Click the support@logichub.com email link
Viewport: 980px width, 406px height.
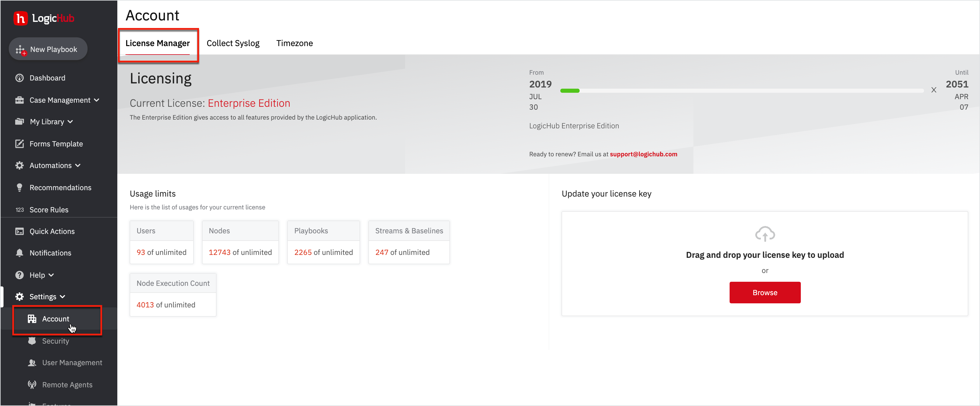(643, 154)
